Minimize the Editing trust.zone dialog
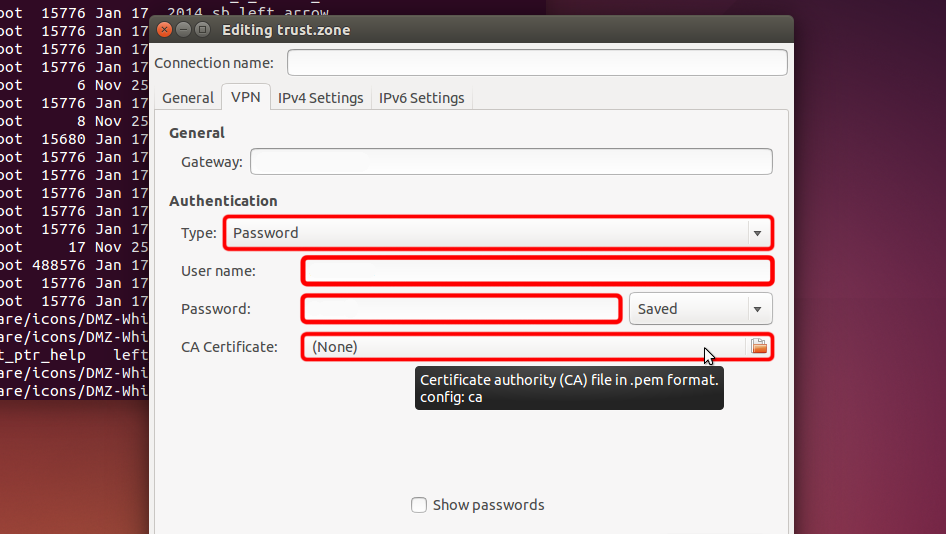 (x=184, y=30)
